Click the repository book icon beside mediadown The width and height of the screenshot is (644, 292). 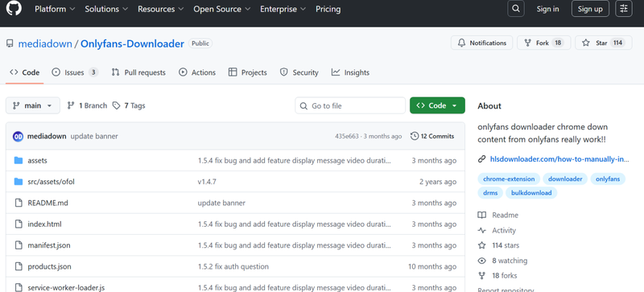click(10, 43)
